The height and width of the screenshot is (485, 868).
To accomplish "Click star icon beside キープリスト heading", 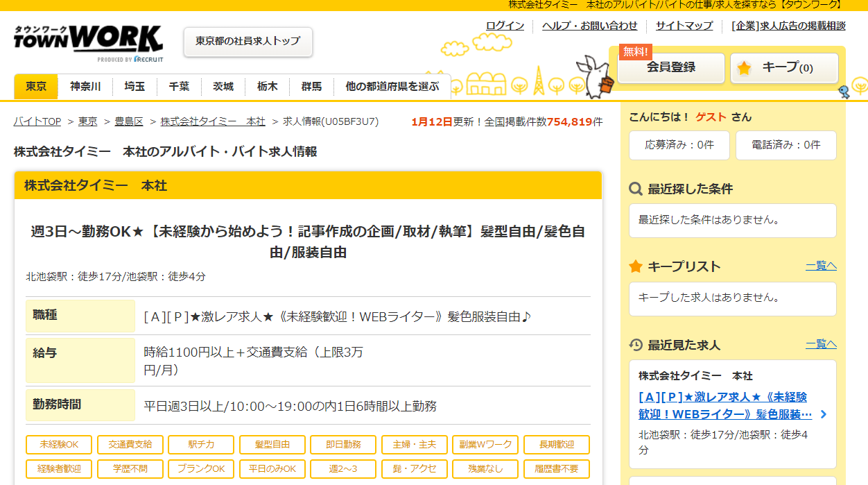I will point(635,266).
